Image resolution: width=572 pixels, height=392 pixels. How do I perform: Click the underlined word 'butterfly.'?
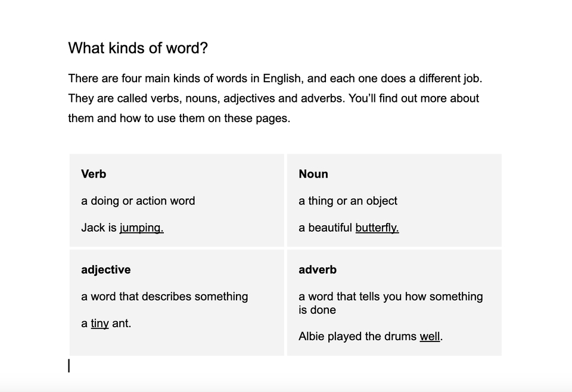(377, 228)
